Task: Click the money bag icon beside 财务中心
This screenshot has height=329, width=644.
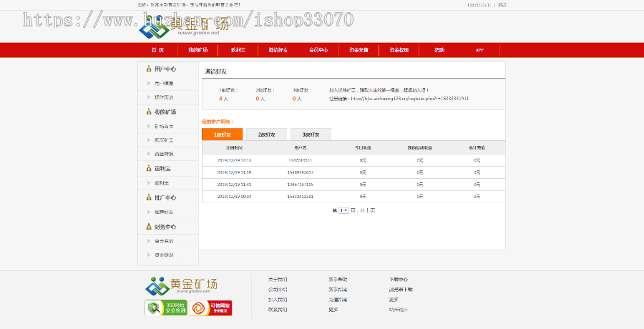Action: [x=149, y=227]
